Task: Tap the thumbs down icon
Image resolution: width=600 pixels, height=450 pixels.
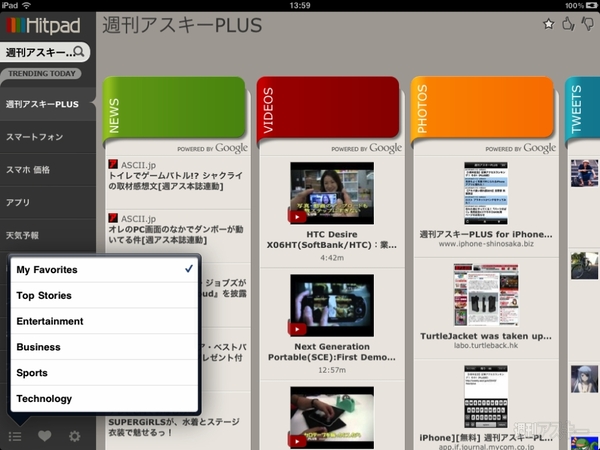Action: [x=587, y=24]
